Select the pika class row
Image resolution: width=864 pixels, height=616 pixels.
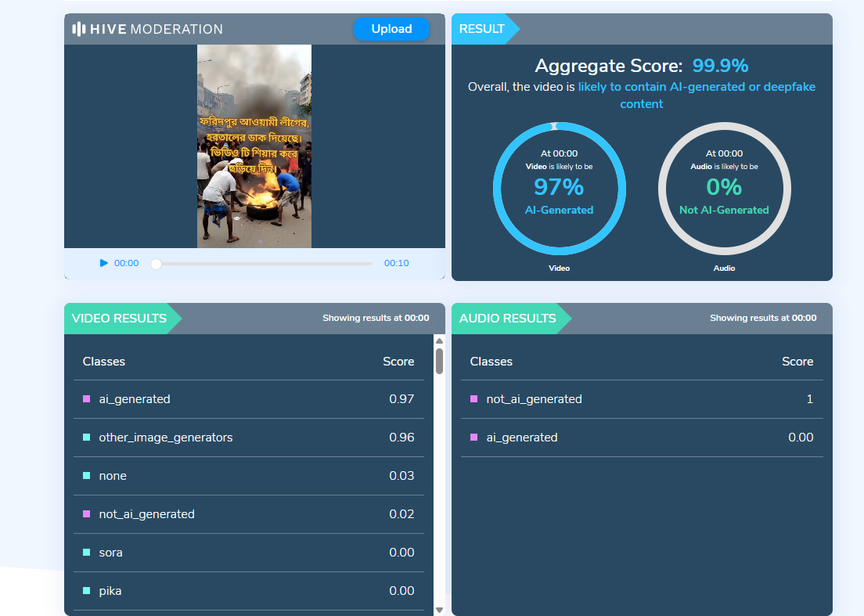tap(249, 591)
